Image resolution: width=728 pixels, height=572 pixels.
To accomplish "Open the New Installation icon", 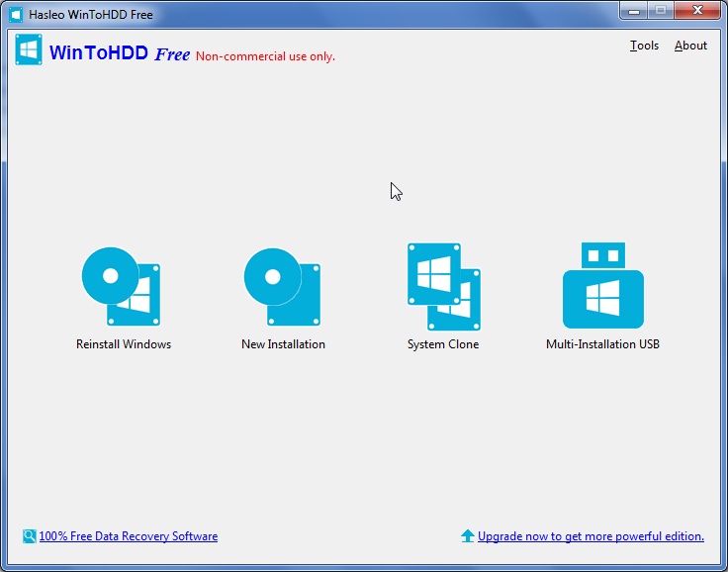I will (x=282, y=287).
